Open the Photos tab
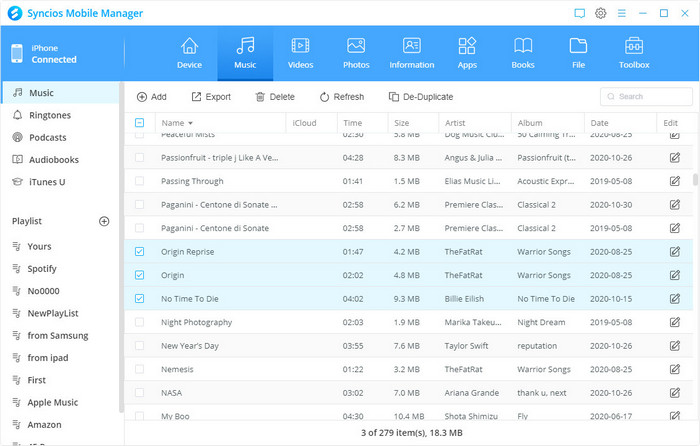Image resolution: width=700 pixels, height=446 pixels. coord(356,54)
